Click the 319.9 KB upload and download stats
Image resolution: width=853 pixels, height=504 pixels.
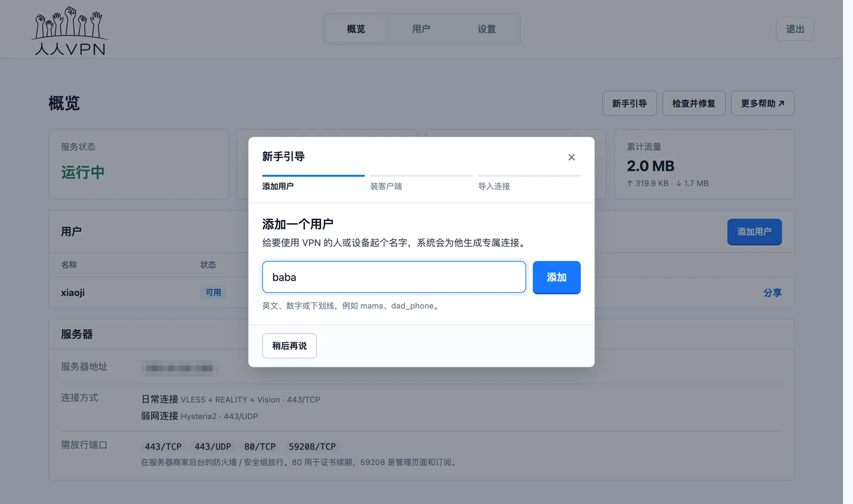pos(667,183)
